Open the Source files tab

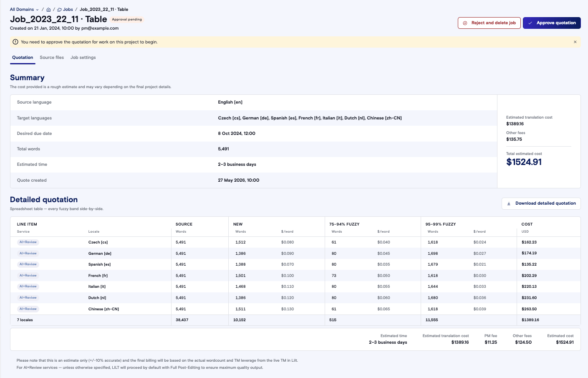52,58
